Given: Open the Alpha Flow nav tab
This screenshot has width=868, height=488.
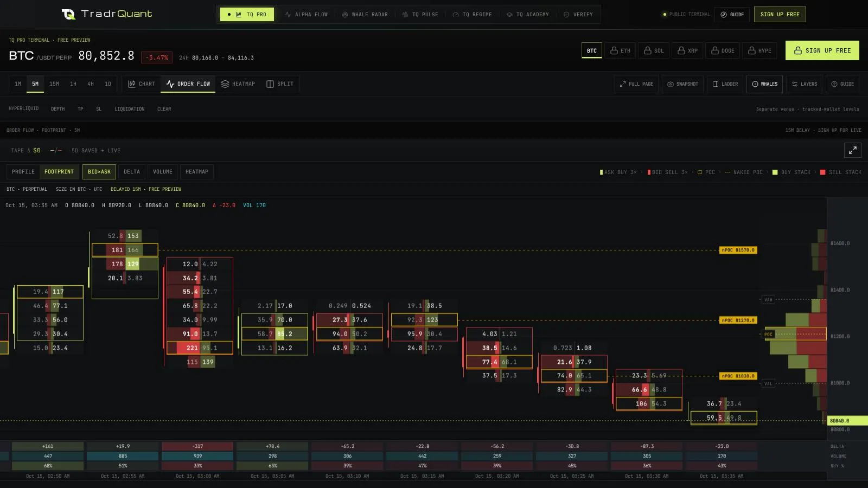Looking at the screenshot, I should [x=307, y=15].
